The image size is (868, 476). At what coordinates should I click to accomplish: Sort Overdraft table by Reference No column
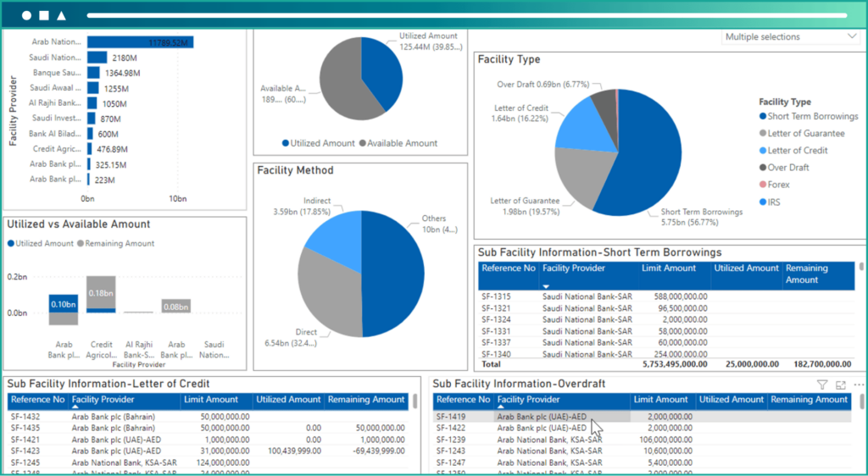click(x=462, y=400)
